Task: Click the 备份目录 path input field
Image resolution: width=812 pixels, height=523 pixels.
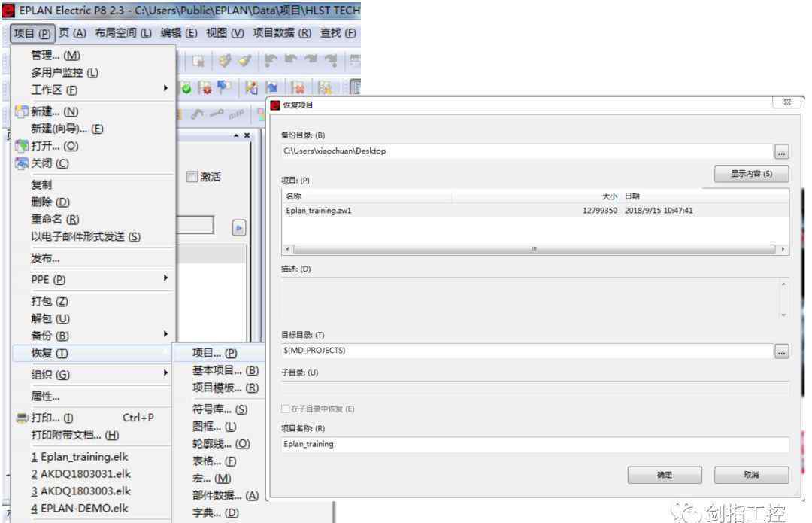Action: [x=526, y=151]
